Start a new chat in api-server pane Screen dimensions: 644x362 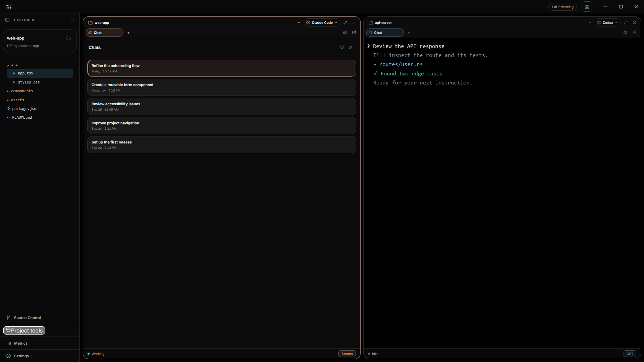(634, 33)
